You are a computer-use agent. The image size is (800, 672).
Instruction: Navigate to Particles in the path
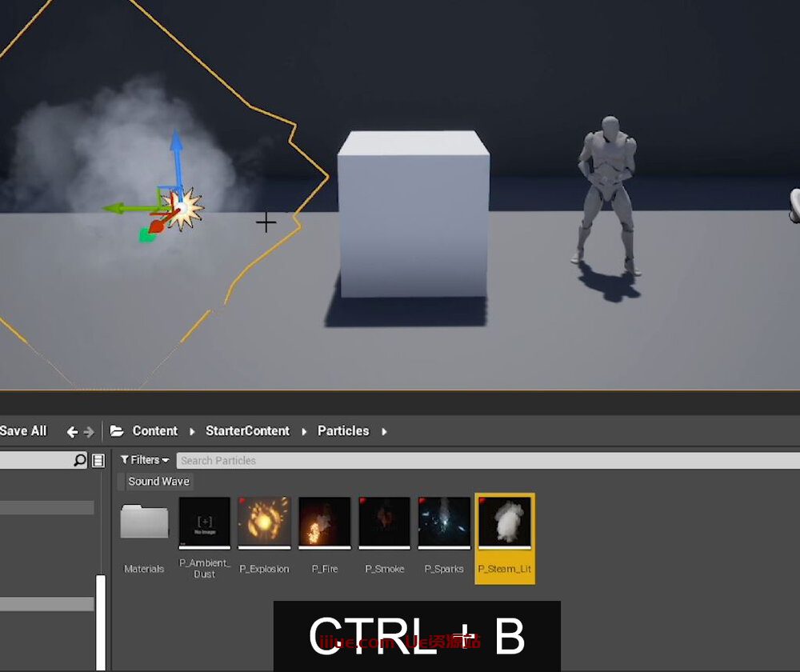[343, 430]
